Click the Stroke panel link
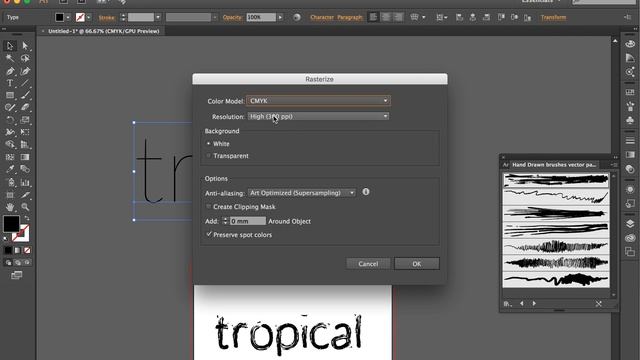640x360 pixels. (x=107, y=18)
